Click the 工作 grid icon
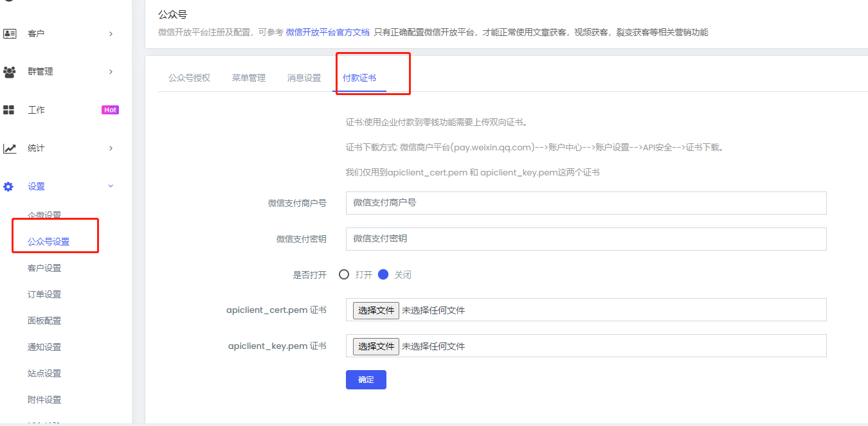 [9, 110]
